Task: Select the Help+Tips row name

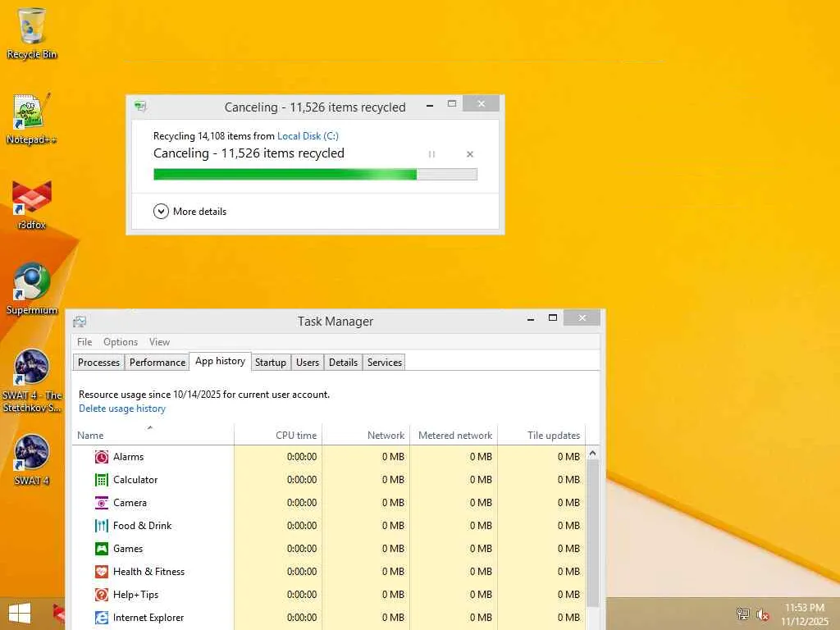Action: [136, 595]
